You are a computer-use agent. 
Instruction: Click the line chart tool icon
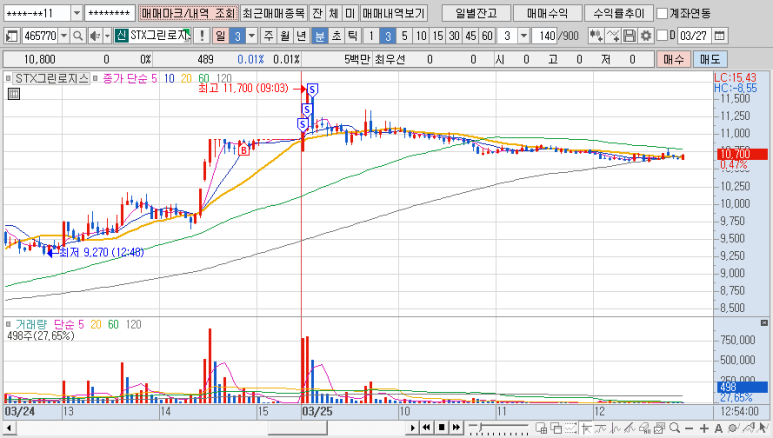click(x=613, y=36)
